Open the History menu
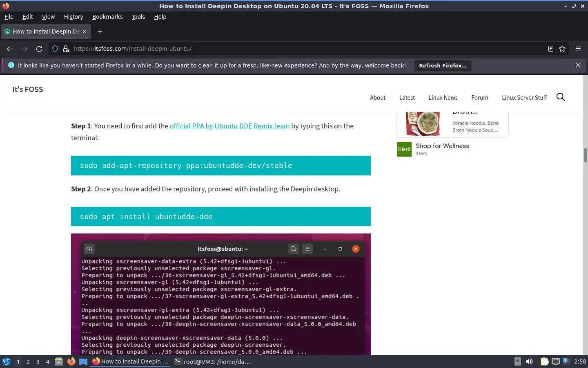 tap(73, 17)
